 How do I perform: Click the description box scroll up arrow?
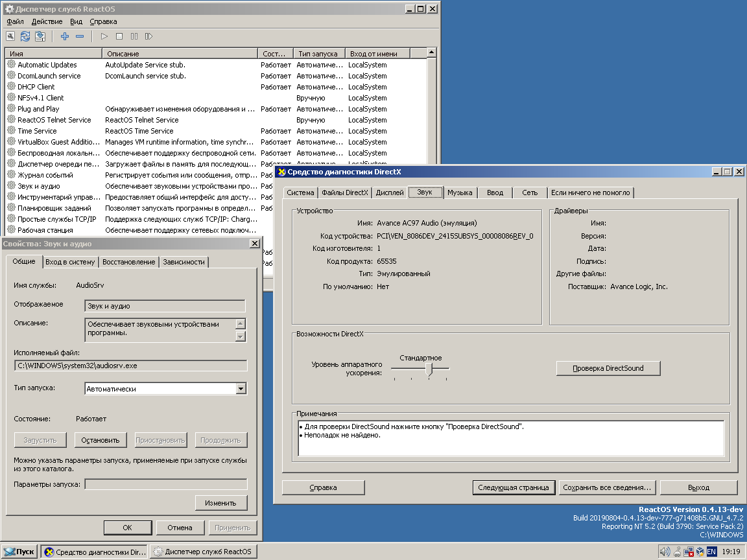pos(241,324)
